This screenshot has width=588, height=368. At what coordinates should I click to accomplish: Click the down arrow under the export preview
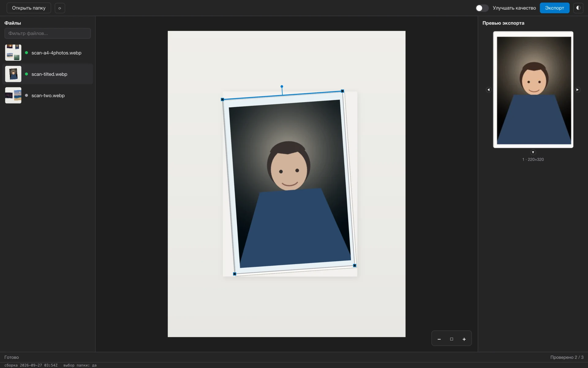[533, 152]
